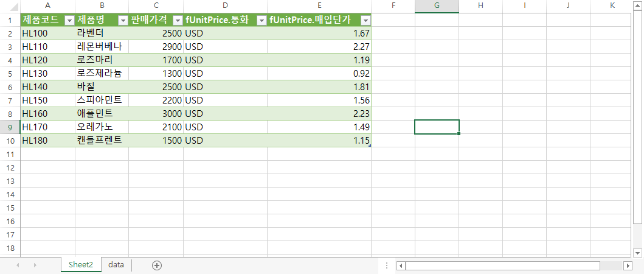Screen dimensions: 644x274
Task: Select column C header
Action: pos(156,5)
